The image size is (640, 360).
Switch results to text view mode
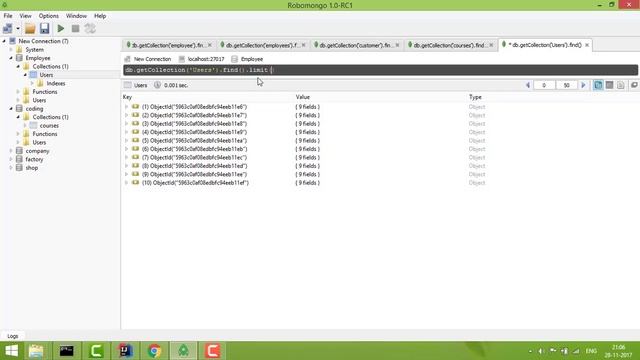coord(620,85)
